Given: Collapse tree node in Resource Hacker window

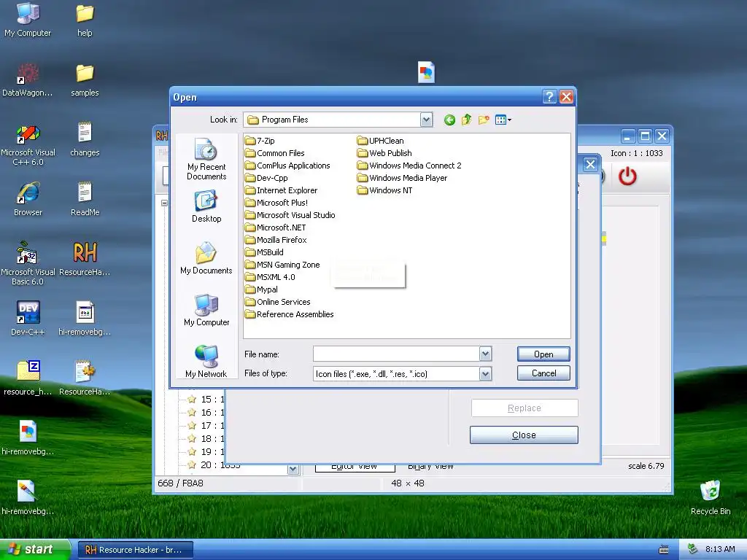Looking at the screenshot, I should [x=164, y=203].
